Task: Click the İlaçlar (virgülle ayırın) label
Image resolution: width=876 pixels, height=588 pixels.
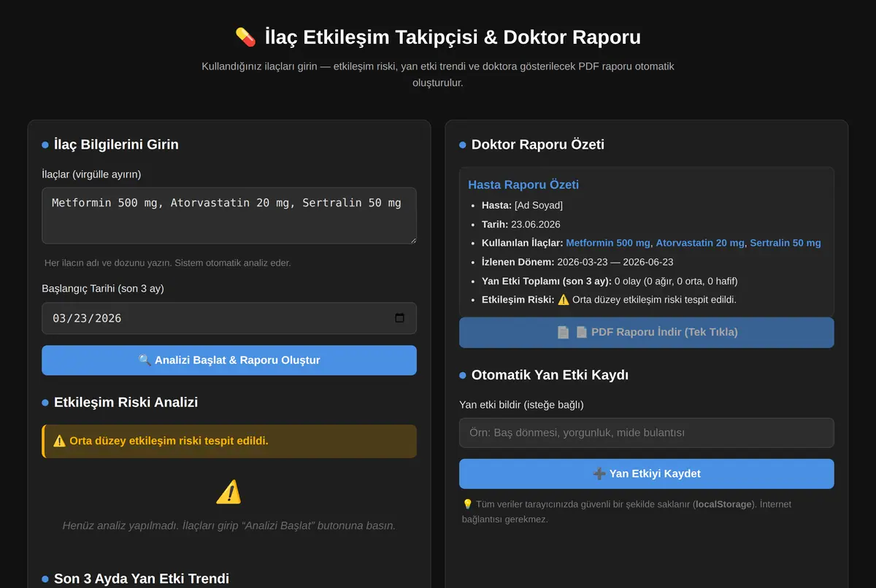Action: (91, 174)
